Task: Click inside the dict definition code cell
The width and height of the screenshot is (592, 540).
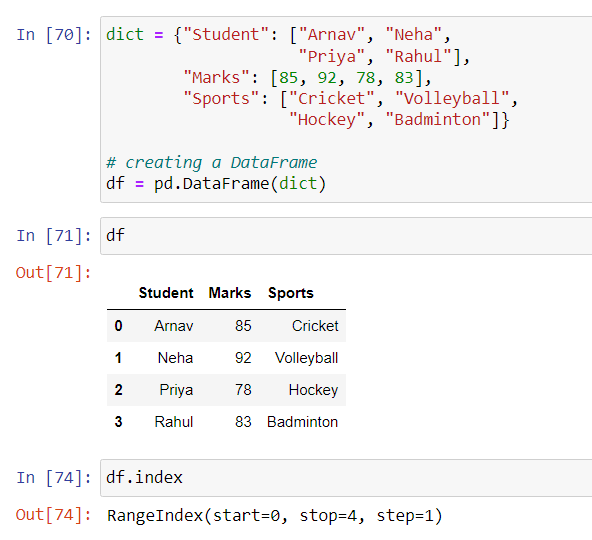Action: point(346,110)
